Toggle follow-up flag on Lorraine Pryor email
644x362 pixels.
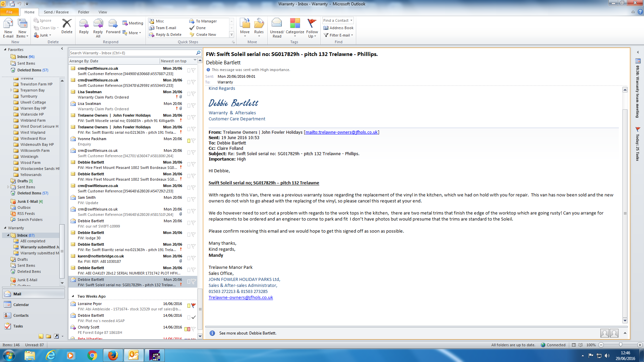(194, 305)
